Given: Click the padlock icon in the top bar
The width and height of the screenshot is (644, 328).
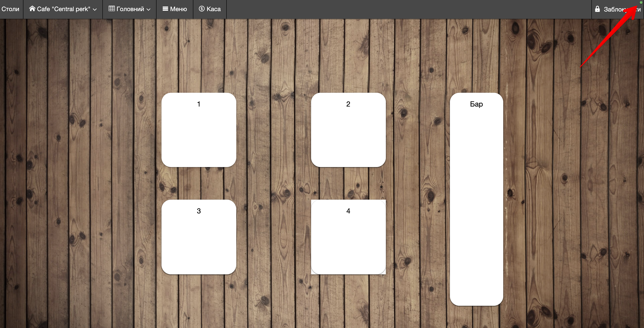Looking at the screenshot, I should coord(598,9).
